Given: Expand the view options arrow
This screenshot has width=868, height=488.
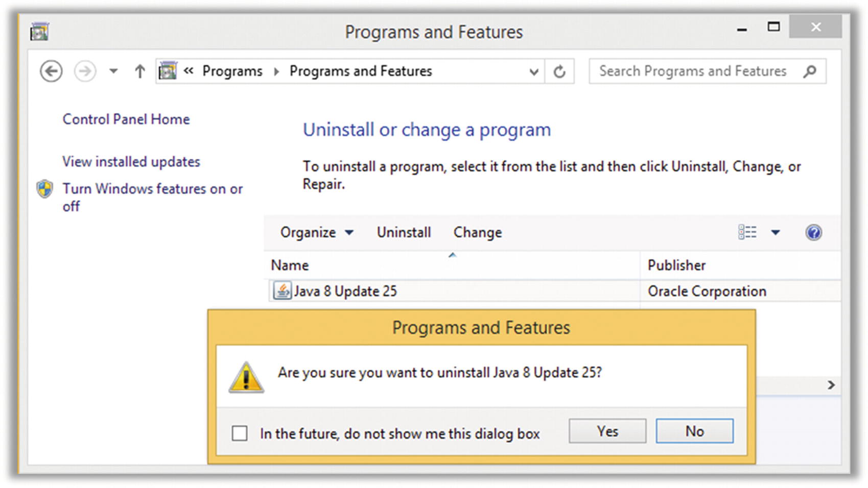Looking at the screenshot, I should 776,233.
